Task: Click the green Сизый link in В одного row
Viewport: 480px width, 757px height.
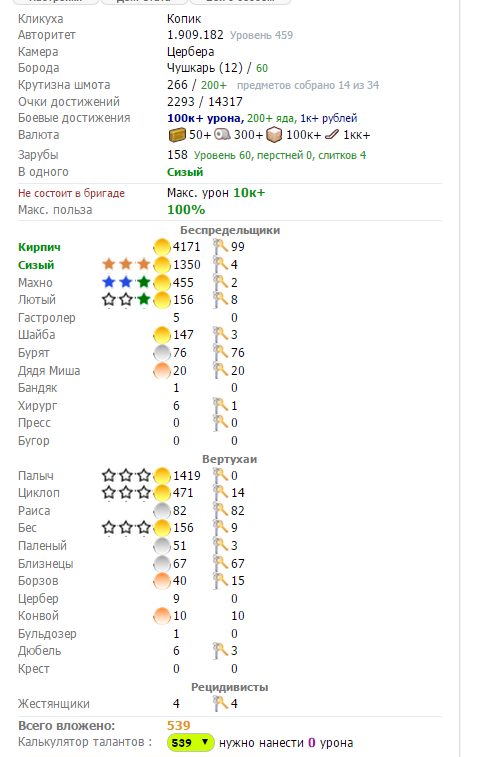Action: 185,172
